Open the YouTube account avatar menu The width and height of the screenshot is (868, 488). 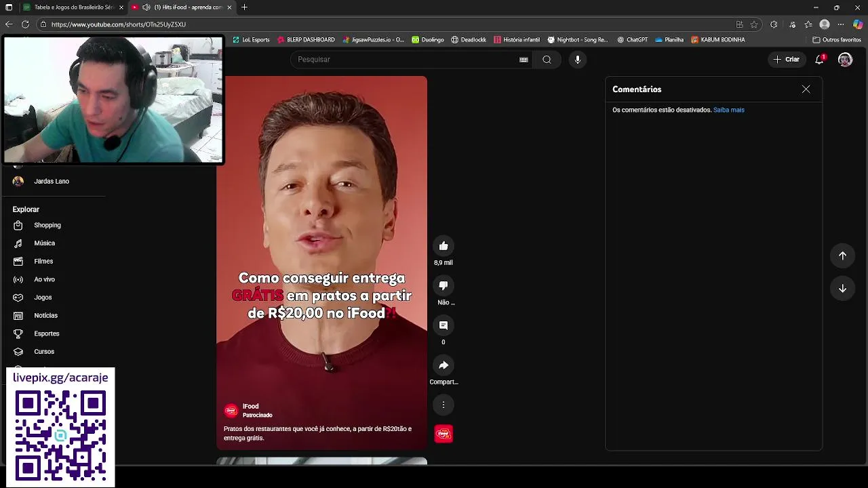[x=845, y=60]
